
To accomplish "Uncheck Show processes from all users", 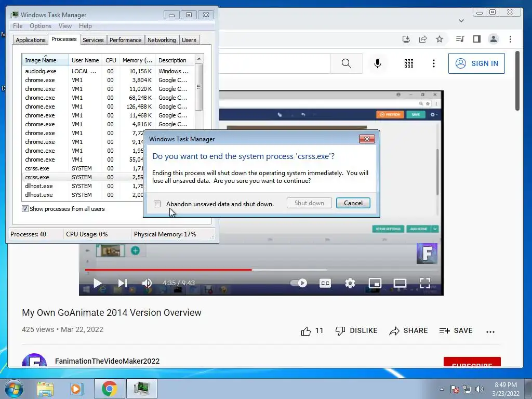I will (25, 209).
